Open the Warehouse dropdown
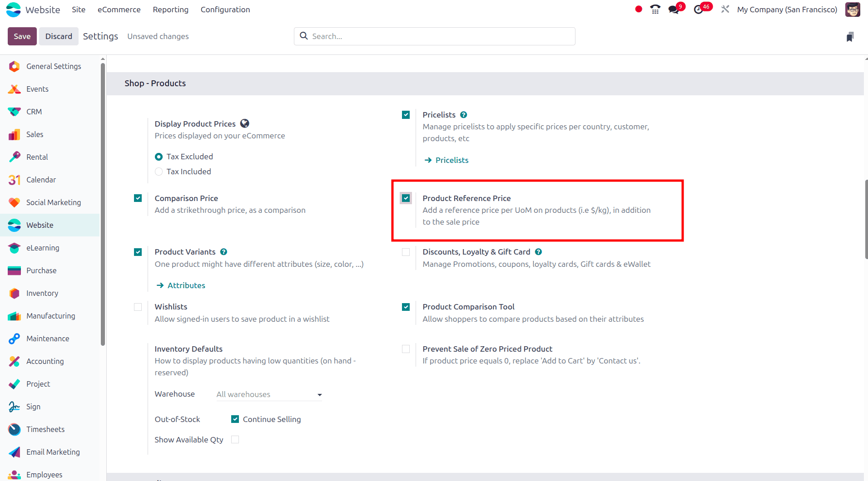 tap(269, 394)
